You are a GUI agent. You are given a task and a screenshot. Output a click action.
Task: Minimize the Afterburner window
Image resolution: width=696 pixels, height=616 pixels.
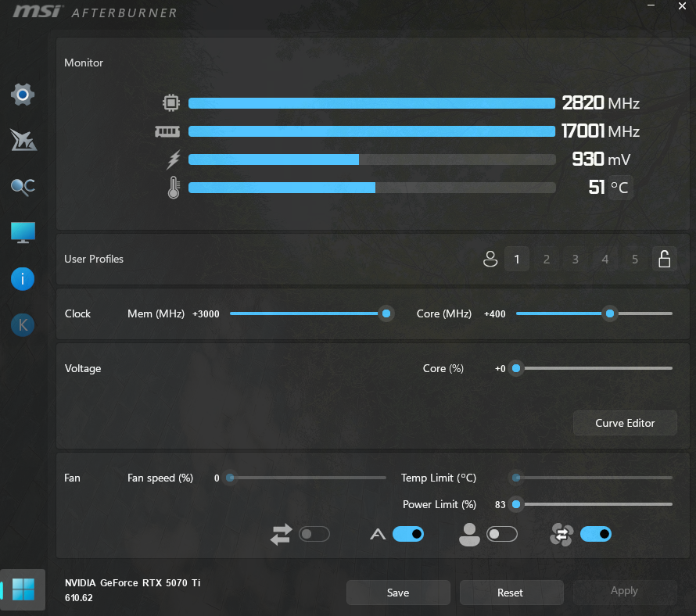pos(651,5)
